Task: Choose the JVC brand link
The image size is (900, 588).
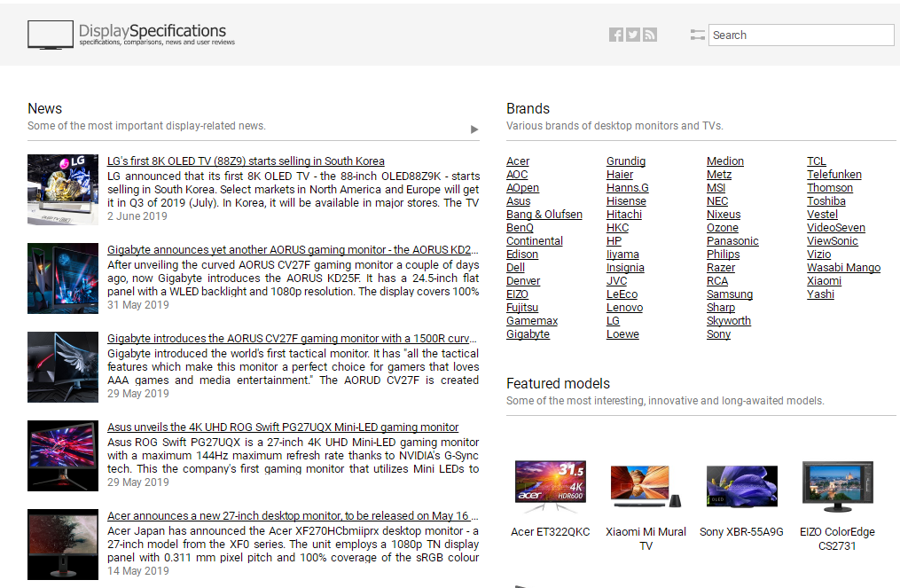Action: [x=617, y=281]
